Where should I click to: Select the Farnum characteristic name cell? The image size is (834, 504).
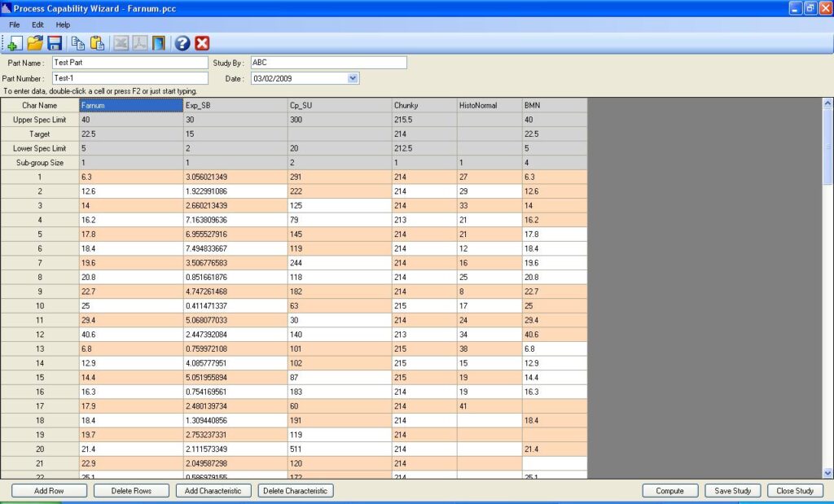pos(131,105)
